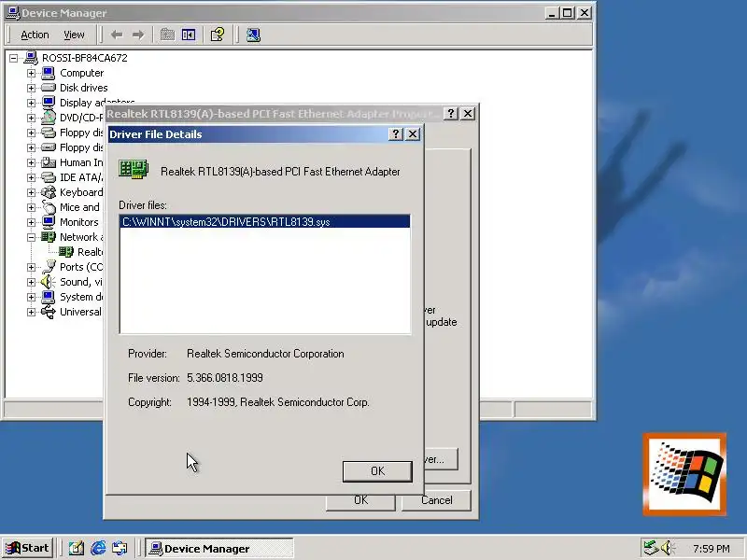Click the network connection tray icon
This screenshot has height=560, width=747.
click(650, 548)
